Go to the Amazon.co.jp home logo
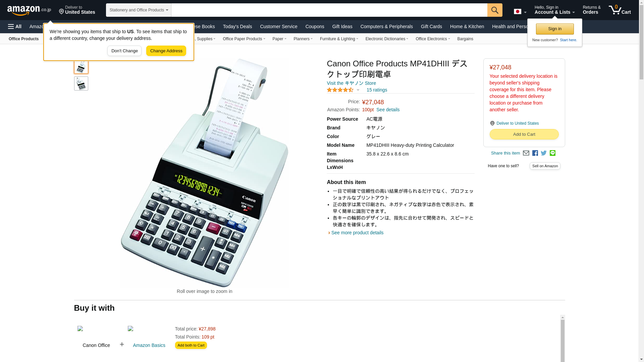Screen dimensions: 644x362 click(x=29, y=10)
